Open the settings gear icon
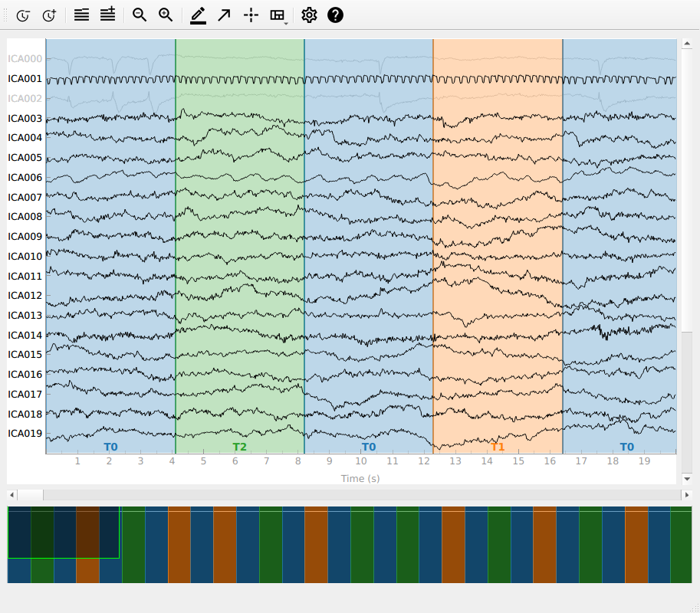This screenshot has height=613, width=700. 309,15
